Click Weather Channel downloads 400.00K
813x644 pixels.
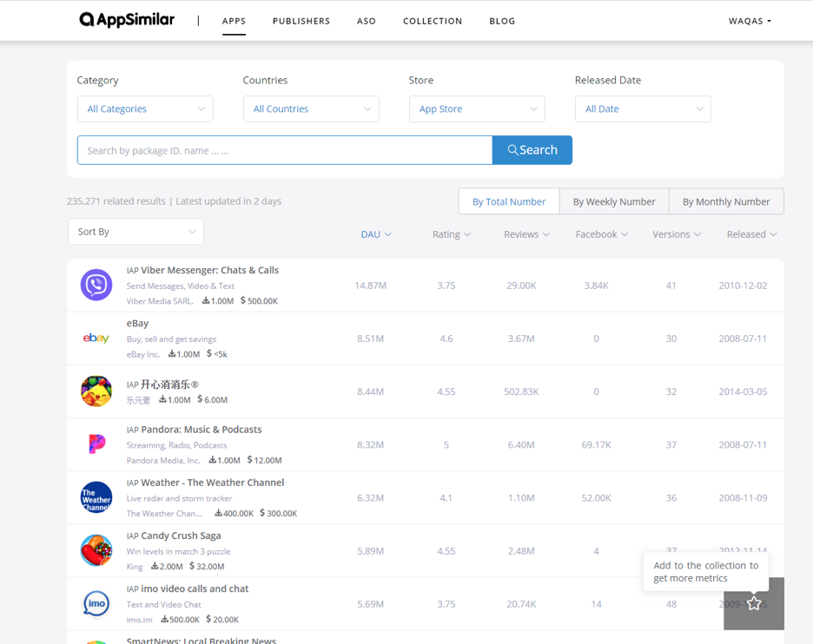click(x=234, y=514)
